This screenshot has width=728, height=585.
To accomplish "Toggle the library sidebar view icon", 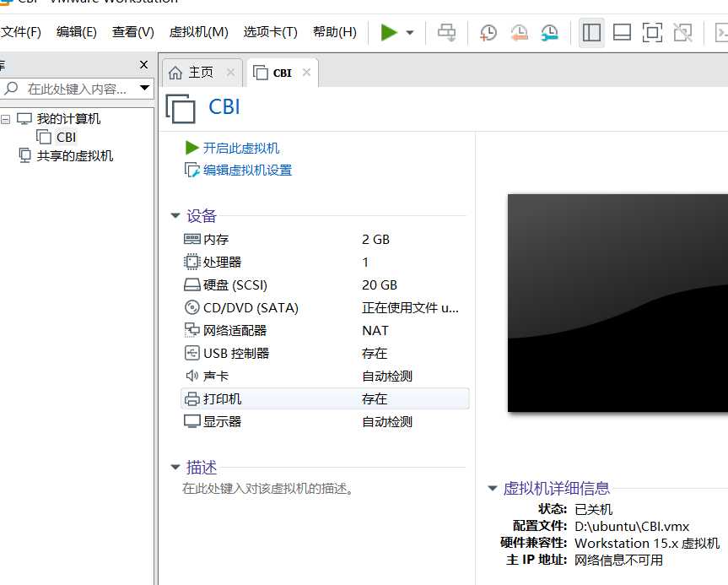I will pos(591,33).
